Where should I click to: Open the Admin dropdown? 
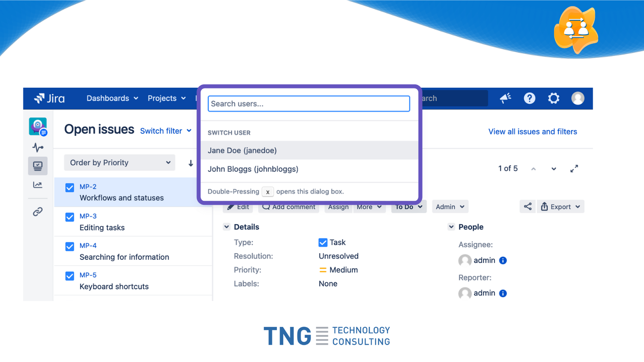point(450,207)
